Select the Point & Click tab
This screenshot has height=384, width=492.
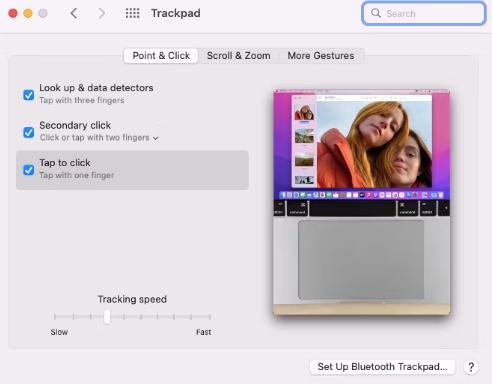[161, 56]
